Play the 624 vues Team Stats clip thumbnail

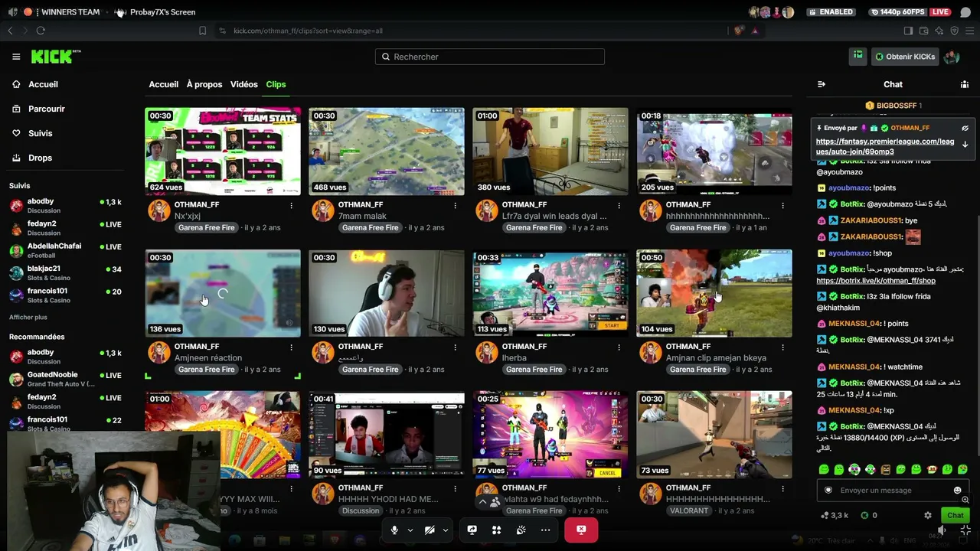pyautogui.click(x=223, y=152)
